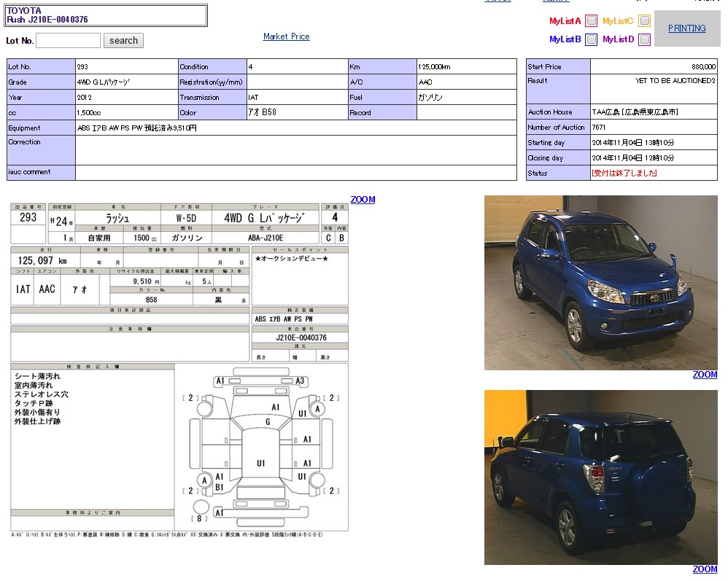Enable the MyListB checkbox

[x=592, y=39]
